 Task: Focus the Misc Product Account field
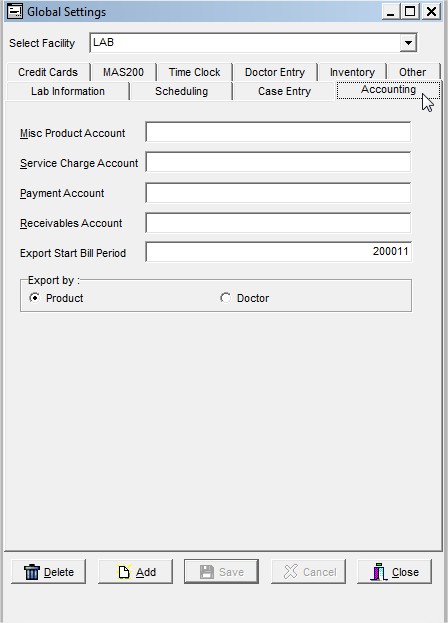[278, 132]
